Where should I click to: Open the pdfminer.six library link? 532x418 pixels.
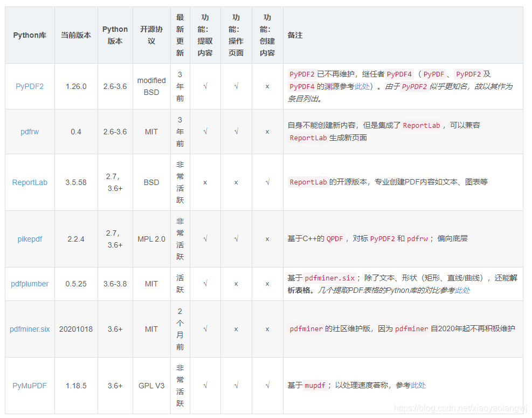click(30, 329)
